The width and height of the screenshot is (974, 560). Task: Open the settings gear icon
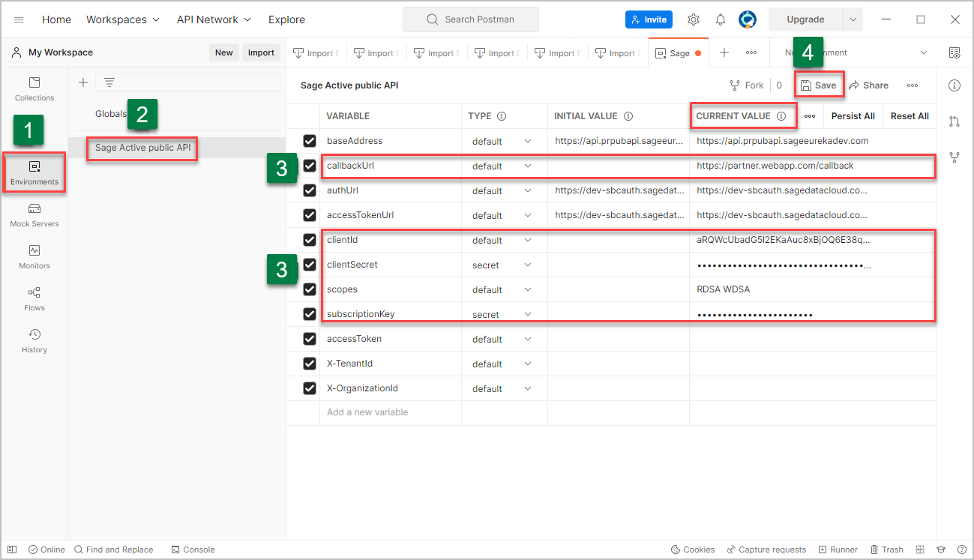tap(694, 19)
